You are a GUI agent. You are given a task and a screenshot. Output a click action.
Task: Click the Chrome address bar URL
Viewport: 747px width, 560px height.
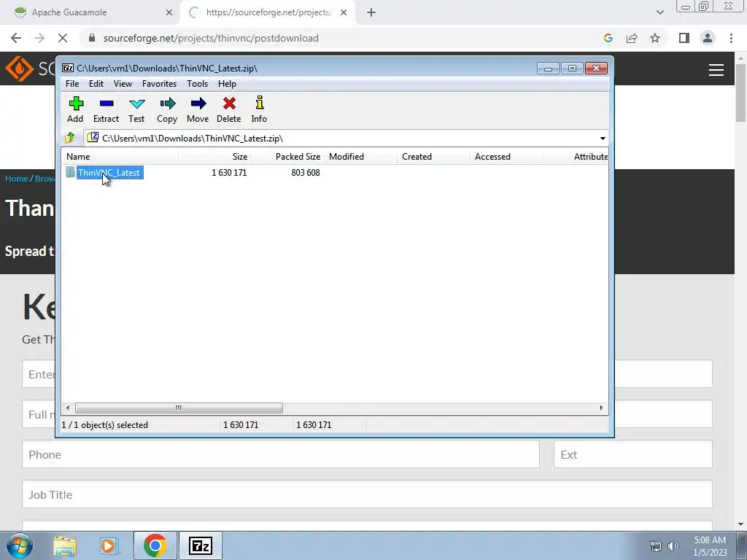tap(211, 38)
